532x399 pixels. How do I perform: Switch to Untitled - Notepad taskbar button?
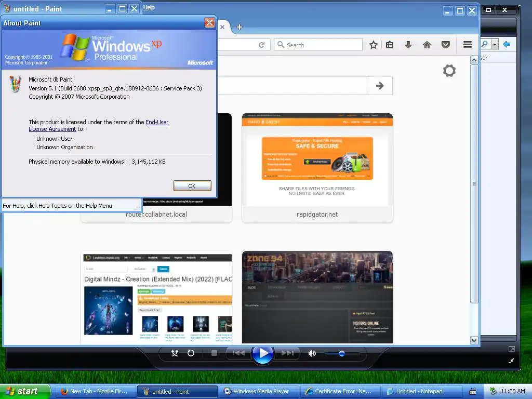[422, 391]
